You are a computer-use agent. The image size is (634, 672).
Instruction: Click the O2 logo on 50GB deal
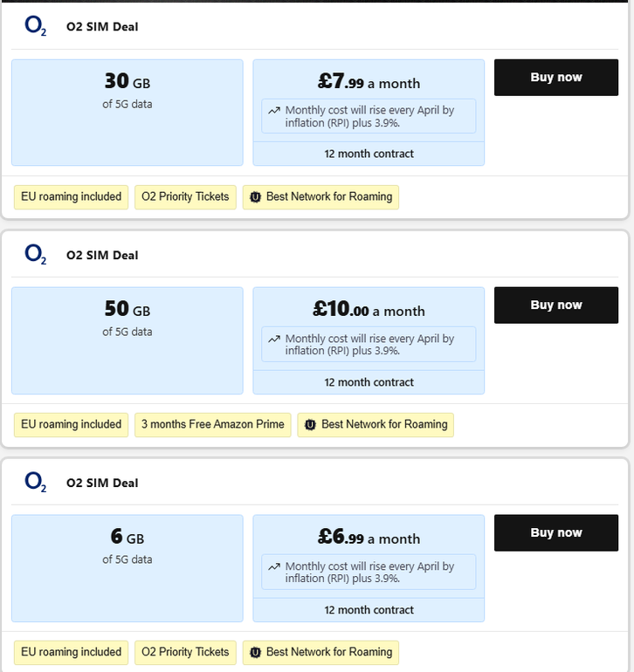click(35, 255)
